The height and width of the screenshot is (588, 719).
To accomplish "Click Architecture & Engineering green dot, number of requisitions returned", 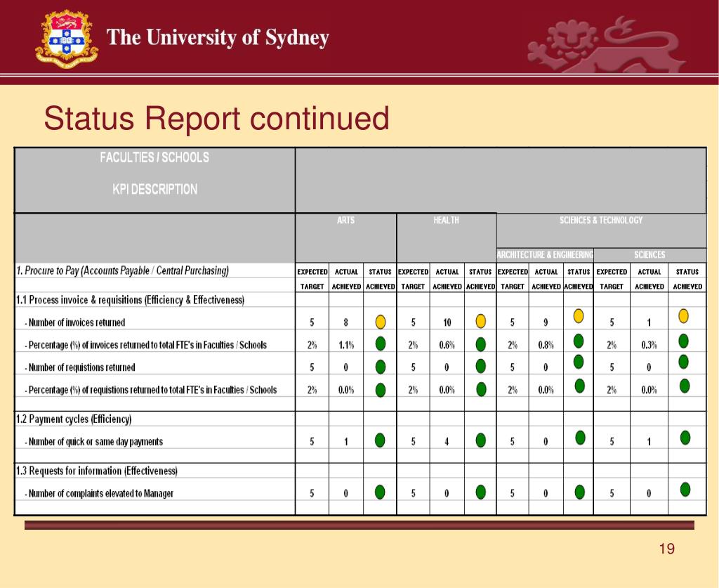I will click(579, 362).
